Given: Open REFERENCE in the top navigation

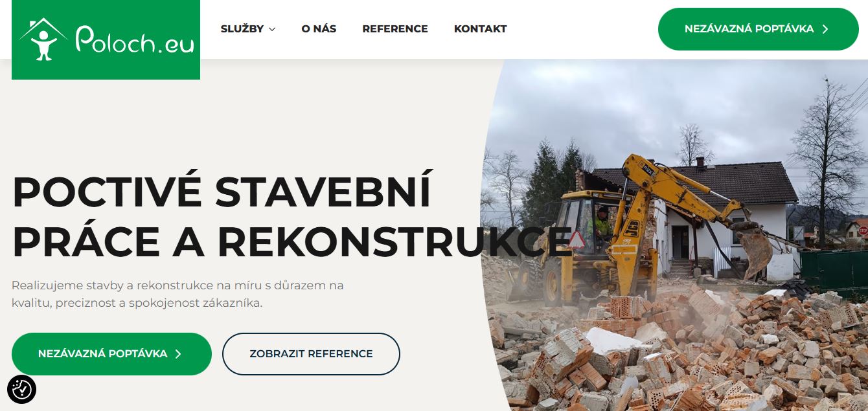Looking at the screenshot, I should point(395,29).
